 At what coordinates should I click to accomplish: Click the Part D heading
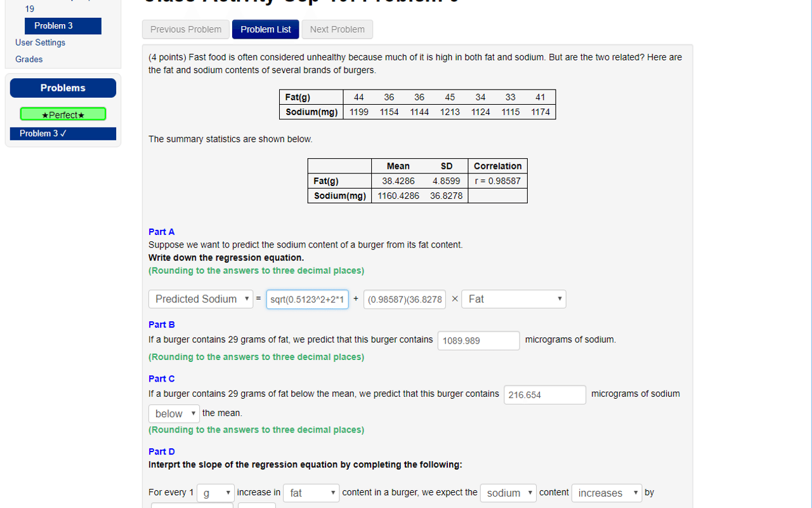162,451
